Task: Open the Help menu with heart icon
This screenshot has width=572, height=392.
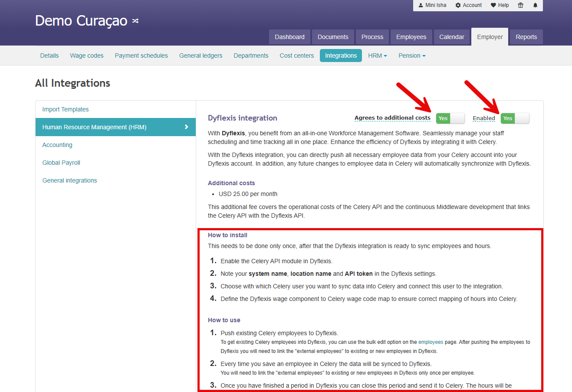Action: click(500, 5)
